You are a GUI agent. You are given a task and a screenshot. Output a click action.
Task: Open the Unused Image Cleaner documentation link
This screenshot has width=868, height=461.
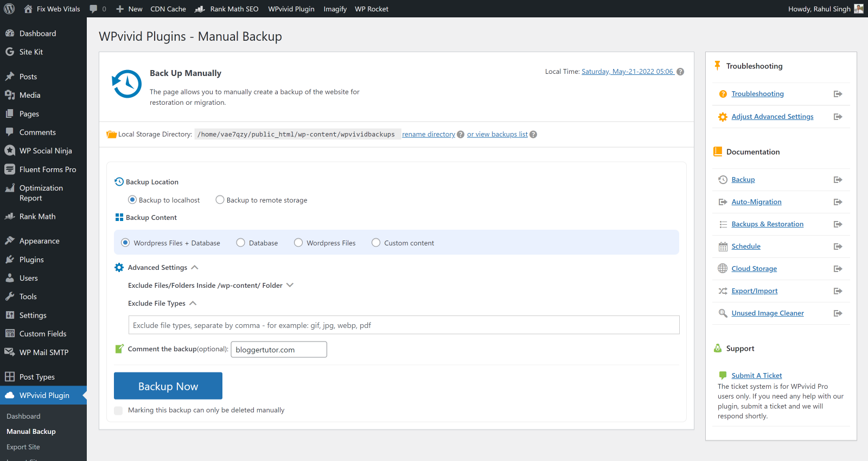[768, 313]
